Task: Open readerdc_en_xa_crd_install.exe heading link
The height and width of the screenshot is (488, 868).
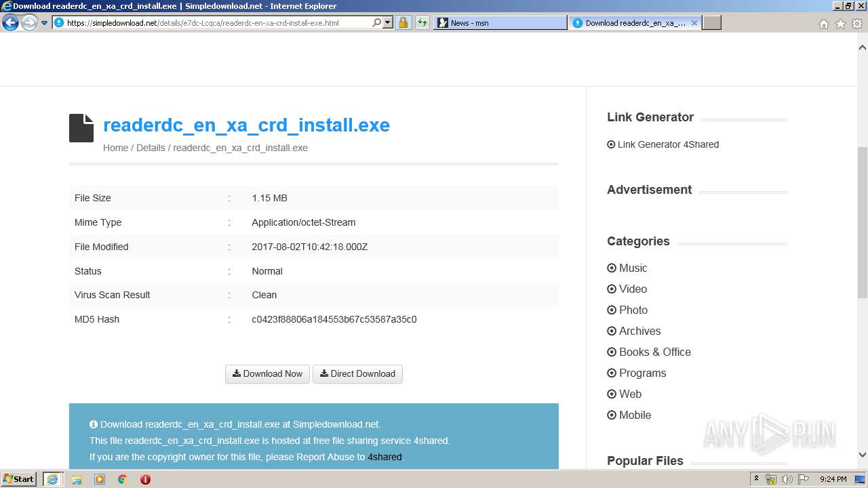Action: (x=246, y=125)
